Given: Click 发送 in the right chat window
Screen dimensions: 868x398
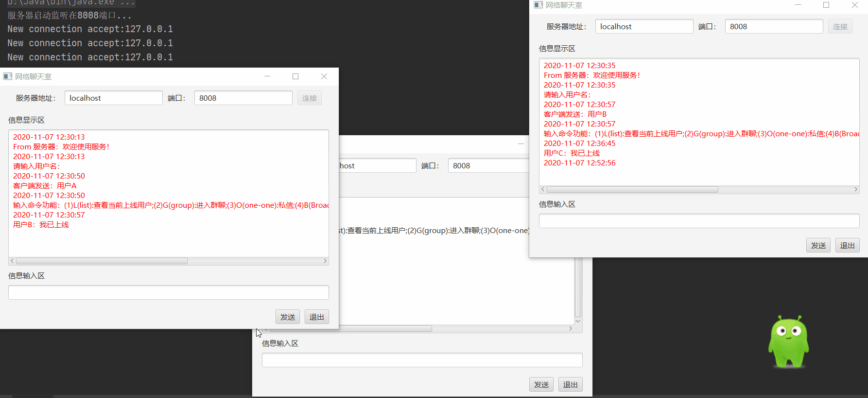Looking at the screenshot, I should 818,245.
